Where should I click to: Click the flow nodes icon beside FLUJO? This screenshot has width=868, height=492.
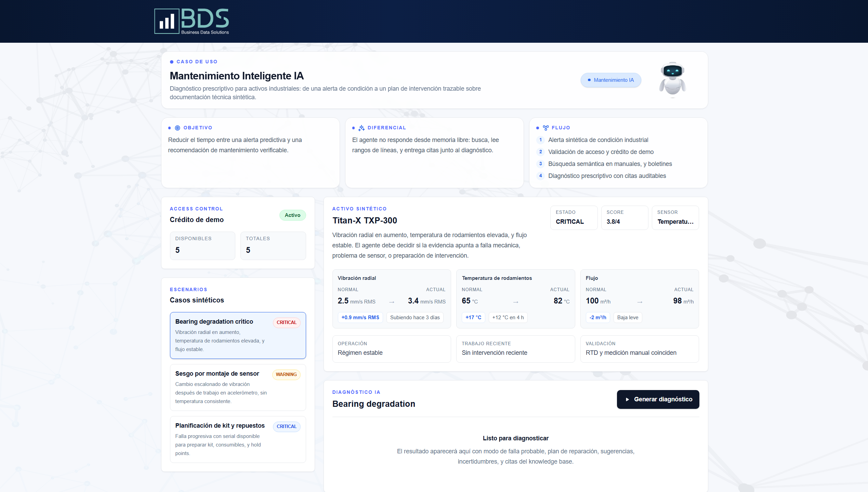click(x=545, y=128)
